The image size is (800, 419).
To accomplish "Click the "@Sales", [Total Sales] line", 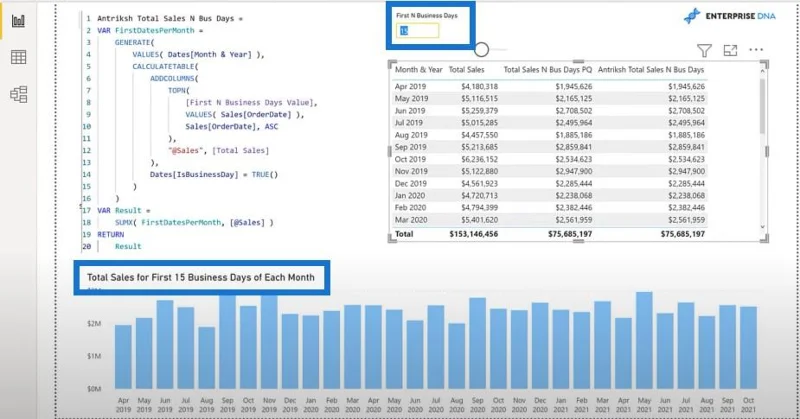I will tap(218, 151).
